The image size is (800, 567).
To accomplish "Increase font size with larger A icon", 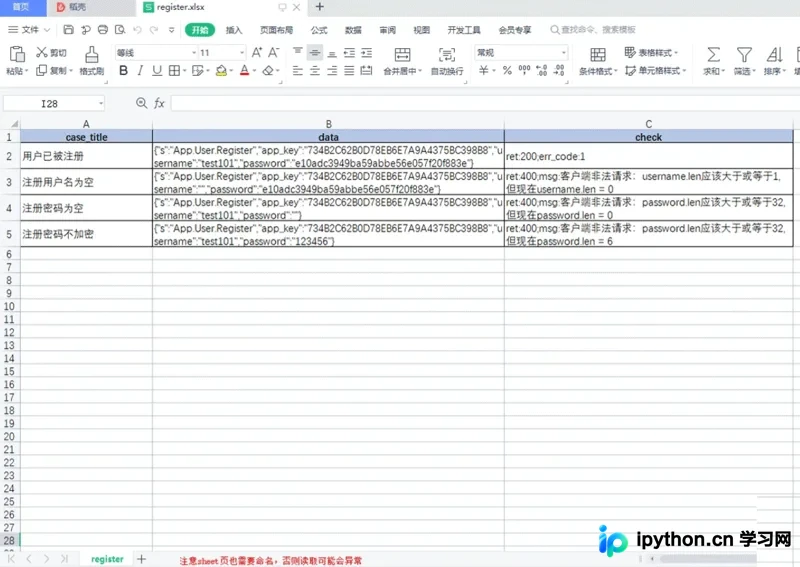I will coord(257,53).
